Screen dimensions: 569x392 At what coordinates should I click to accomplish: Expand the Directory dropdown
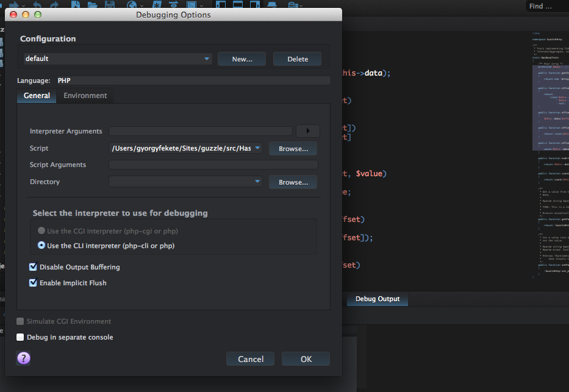[257, 182]
